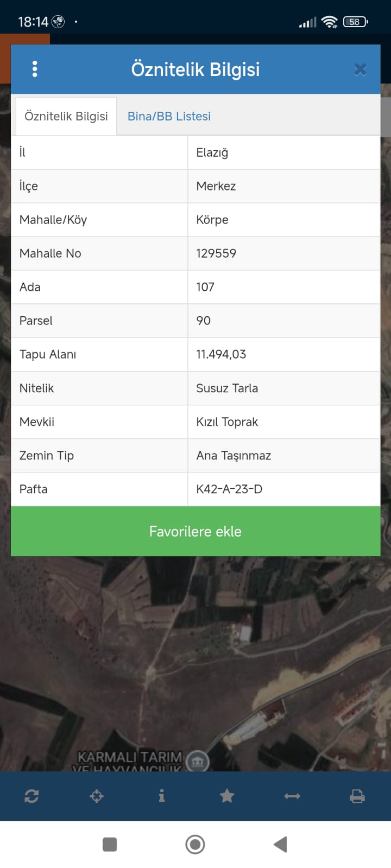Screen dimensions: 391x868
Task: Tap the Pafta value K42-A-23-D
Action: coord(229,489)
